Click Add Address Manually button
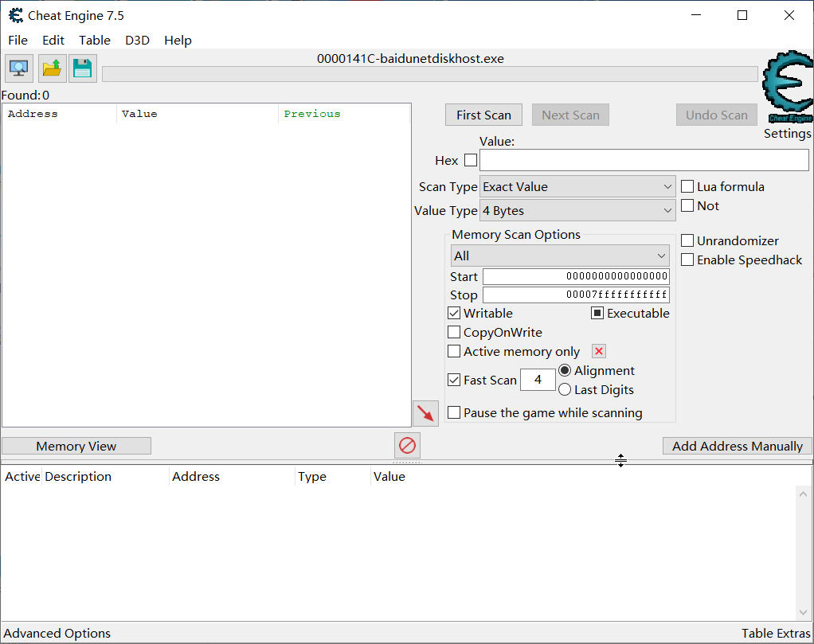The width and height of the screenshot is (814, 644). pos(738,447)
